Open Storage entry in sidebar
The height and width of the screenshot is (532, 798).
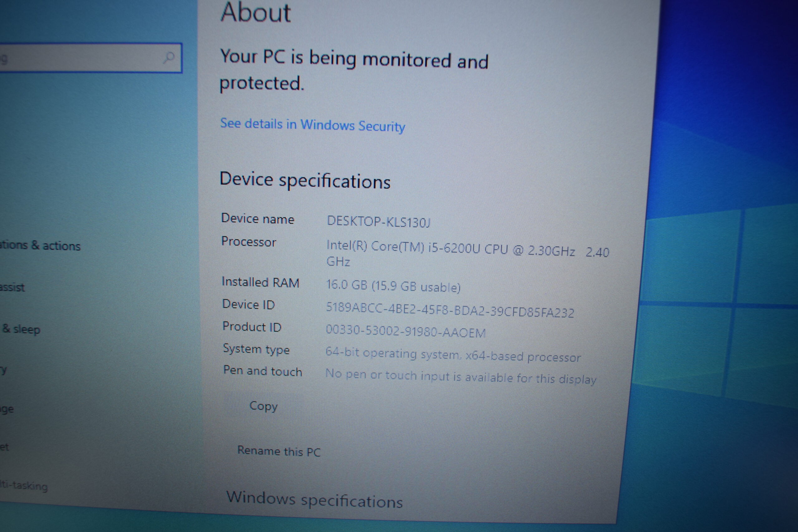coord(7,409)
